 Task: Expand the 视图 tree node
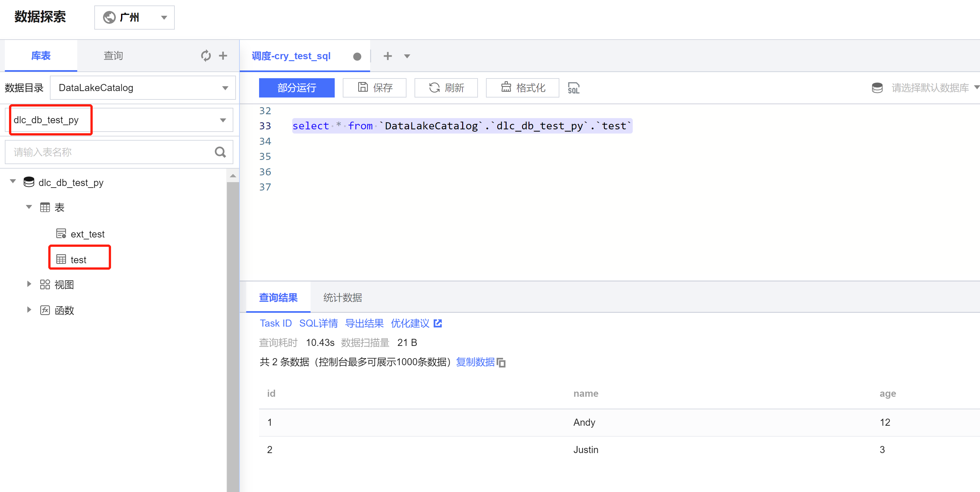pos(29,284)
